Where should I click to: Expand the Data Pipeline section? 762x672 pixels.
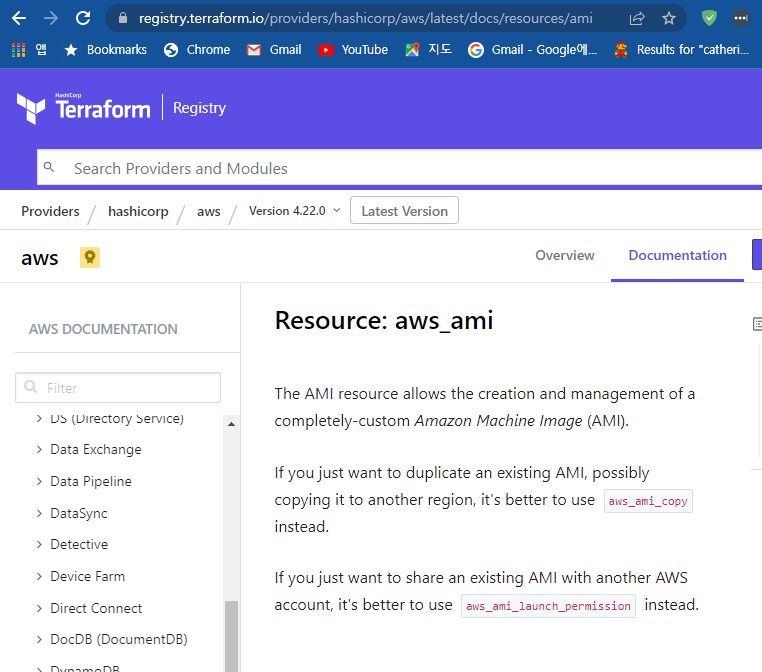pos(39,481)
